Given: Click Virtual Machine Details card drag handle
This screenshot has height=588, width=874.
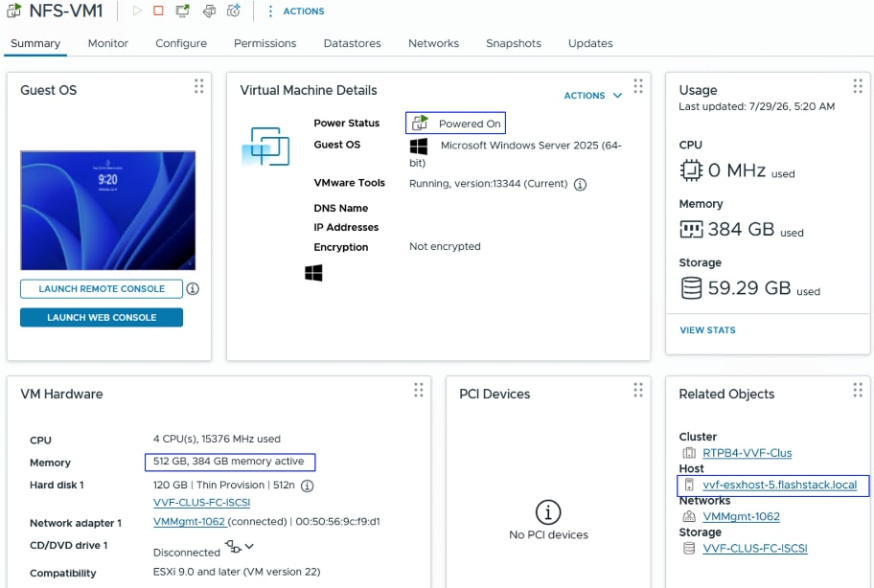Looking at the screenshot, I should [x=638, y=86].
